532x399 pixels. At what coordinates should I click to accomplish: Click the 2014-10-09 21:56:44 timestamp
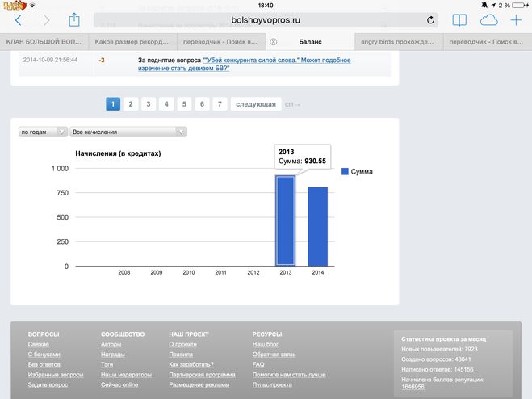[50, 60]
